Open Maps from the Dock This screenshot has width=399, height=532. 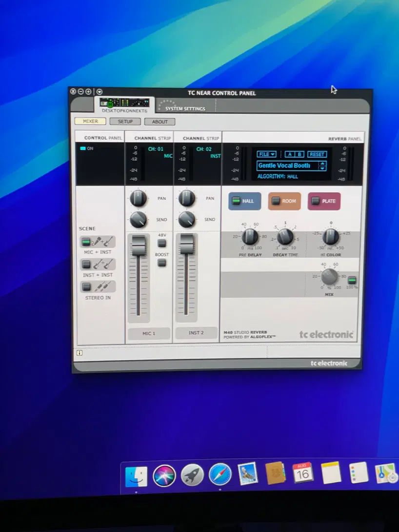coord(386,473)
